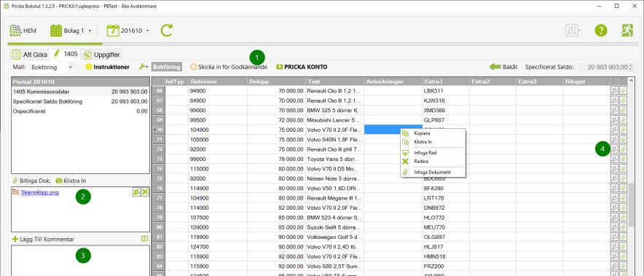Click paperclip icon in GLP687 row

(623, 120)
